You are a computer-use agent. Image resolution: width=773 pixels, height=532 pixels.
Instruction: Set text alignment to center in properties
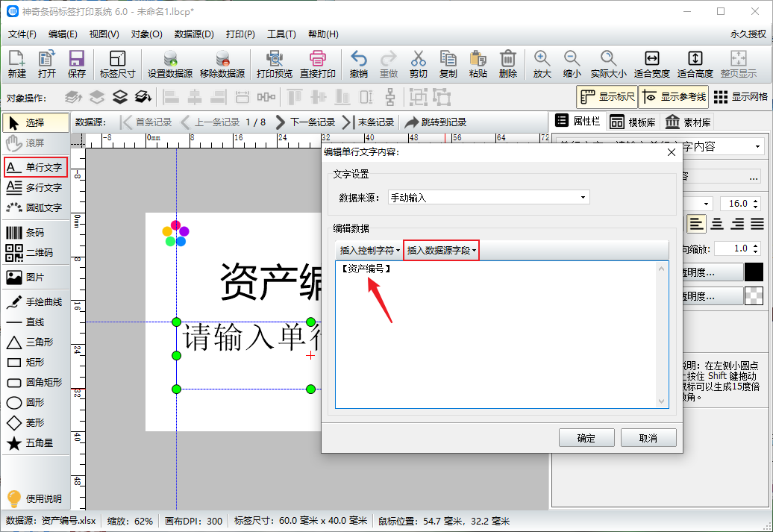pyautogui.click(x=717, y=225)
